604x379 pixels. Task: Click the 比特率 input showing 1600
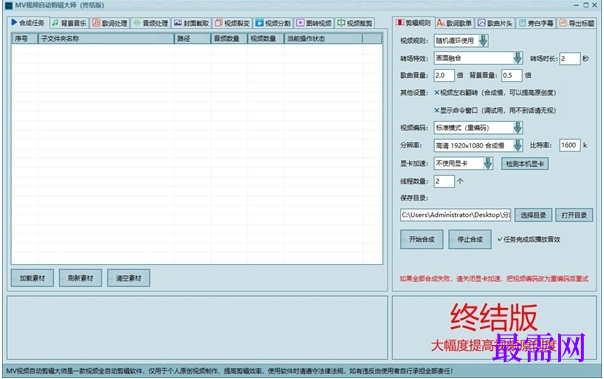pyautogui.click(x=570, y=145)
